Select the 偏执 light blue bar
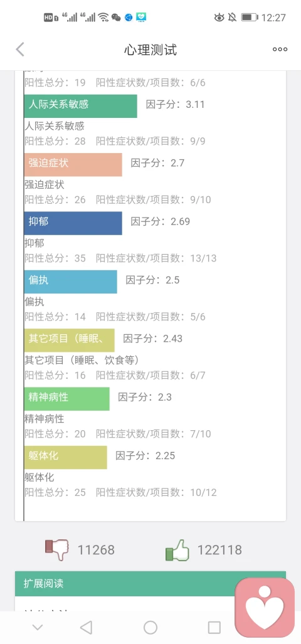Screen dimensions: 301x644 (x=71, y=282)
